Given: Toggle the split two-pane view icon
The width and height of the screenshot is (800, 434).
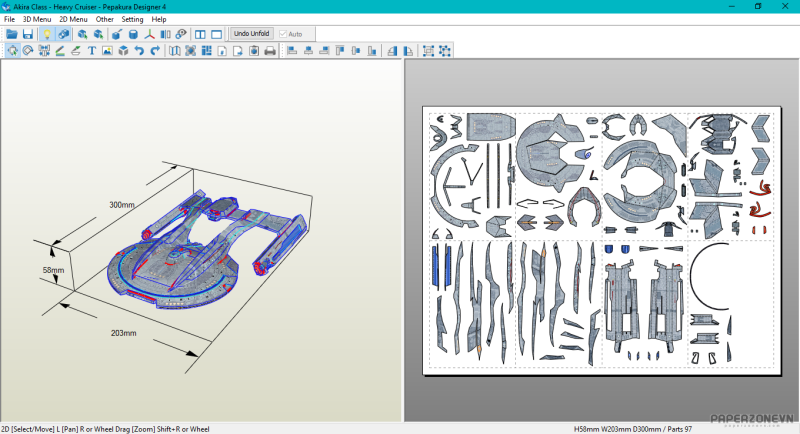Looking at the screenshot, I should tap(200, 34).
